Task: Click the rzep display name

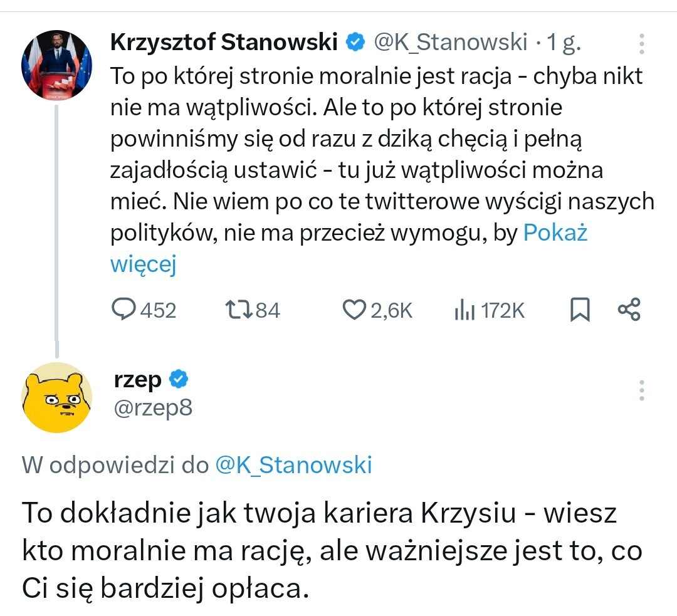Action: pos(138,380)
